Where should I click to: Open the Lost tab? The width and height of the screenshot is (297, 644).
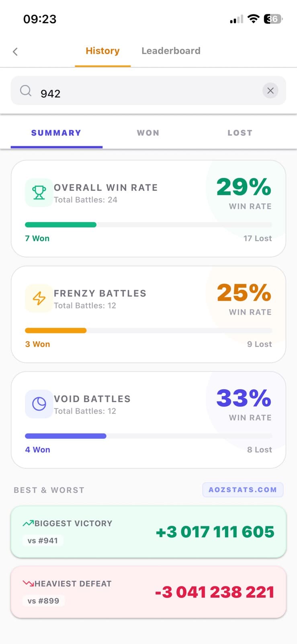[x=240, y=133]
